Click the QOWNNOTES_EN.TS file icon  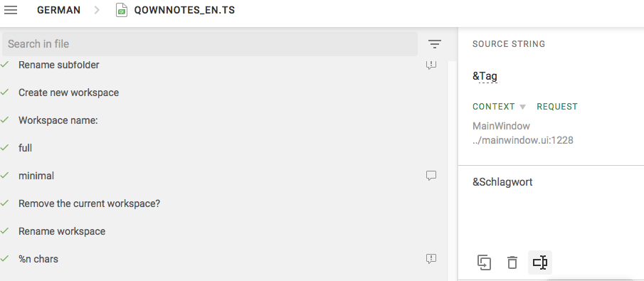(122, 10)
